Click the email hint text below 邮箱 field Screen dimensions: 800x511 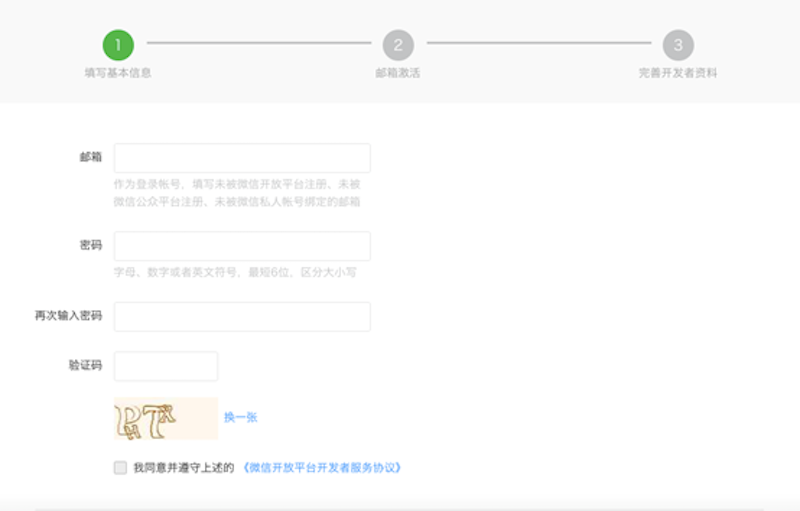point(237,193)
